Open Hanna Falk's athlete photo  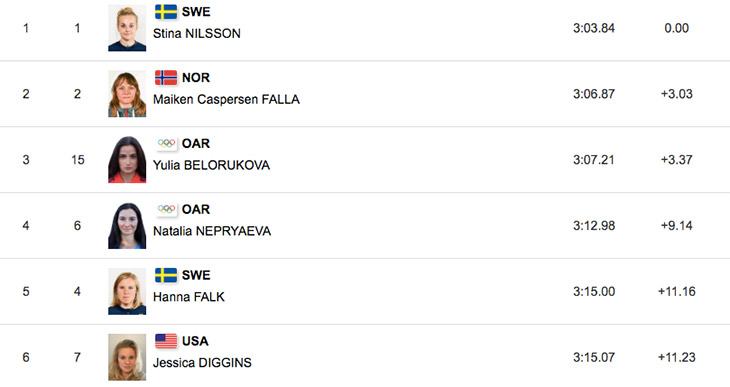coord(127,292)
